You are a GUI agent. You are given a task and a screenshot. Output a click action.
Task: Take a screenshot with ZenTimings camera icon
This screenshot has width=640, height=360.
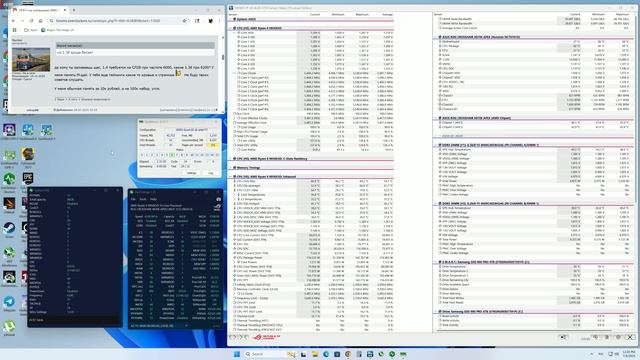[x=218, y=199]
